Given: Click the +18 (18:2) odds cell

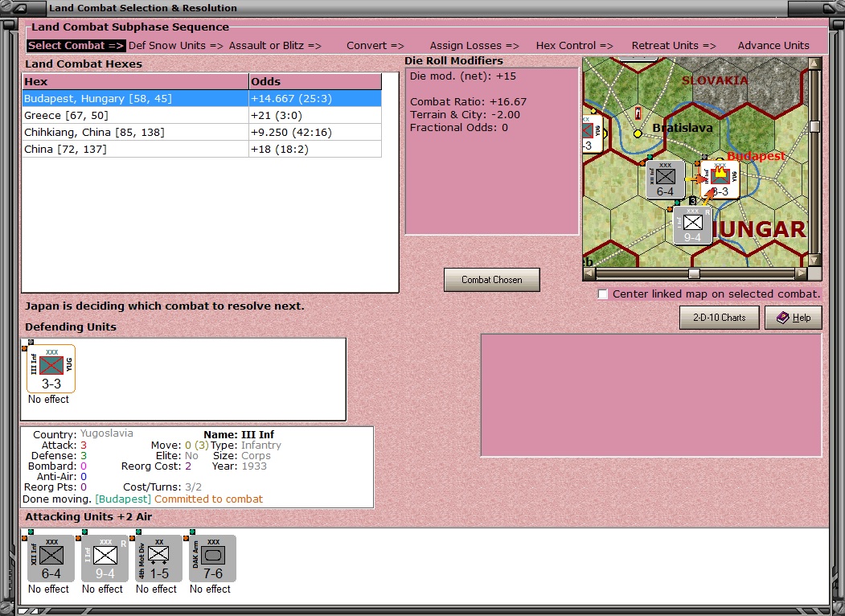Looking at the screenshot, I should pyautogui.click(x=315, y=150).
